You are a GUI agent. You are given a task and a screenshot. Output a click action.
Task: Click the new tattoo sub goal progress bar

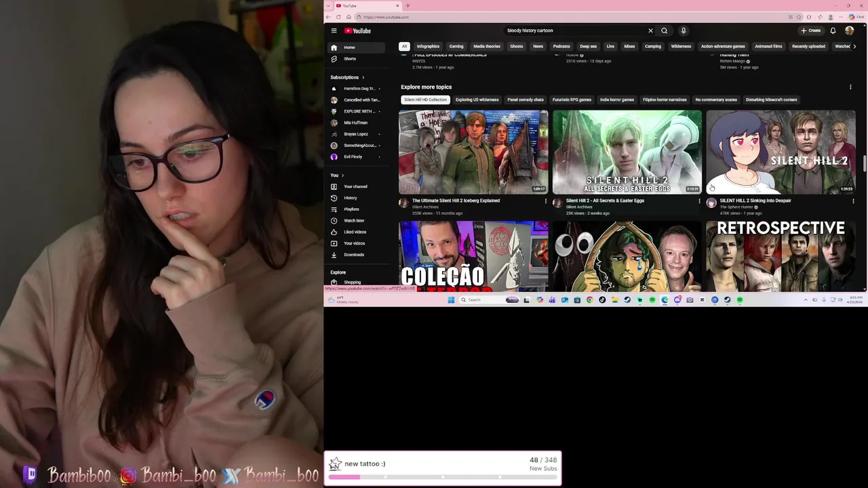pyautogui.click(x=443, y=477)
